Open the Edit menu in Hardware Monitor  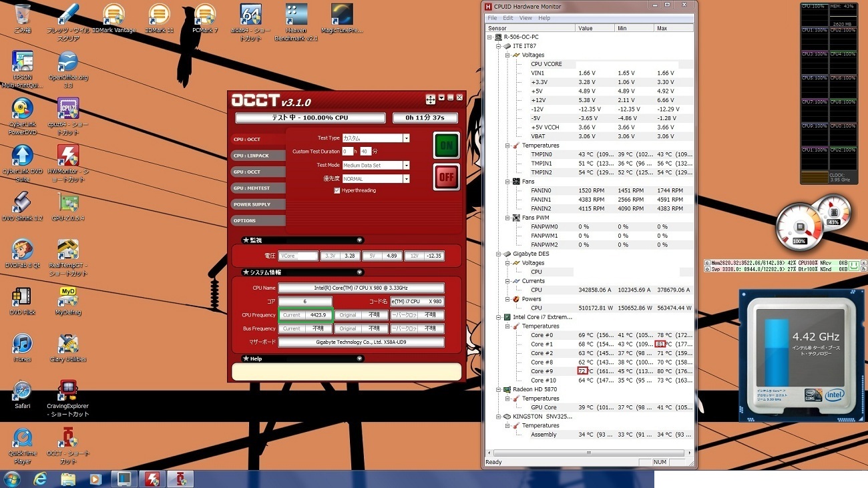(508, 18)
